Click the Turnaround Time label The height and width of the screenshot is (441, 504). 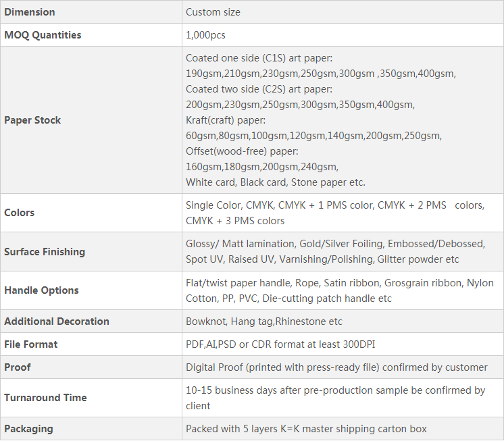45,398
